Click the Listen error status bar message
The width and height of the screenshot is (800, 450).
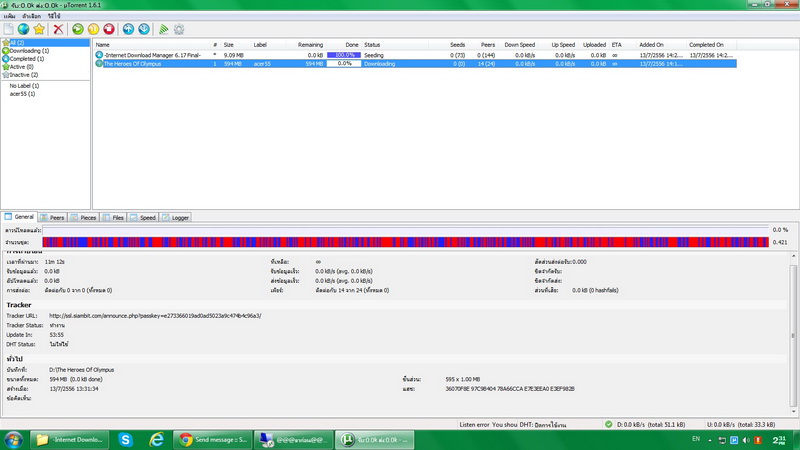click(487, 424)
